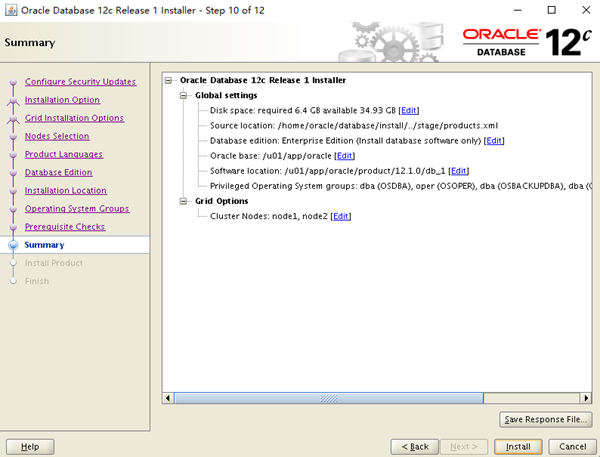Image resolution: width=600 pixels, height=457 pixels.
Task: Collapse the Oracle Database 12c Release 1 Installer node
Action: point(168,80)
